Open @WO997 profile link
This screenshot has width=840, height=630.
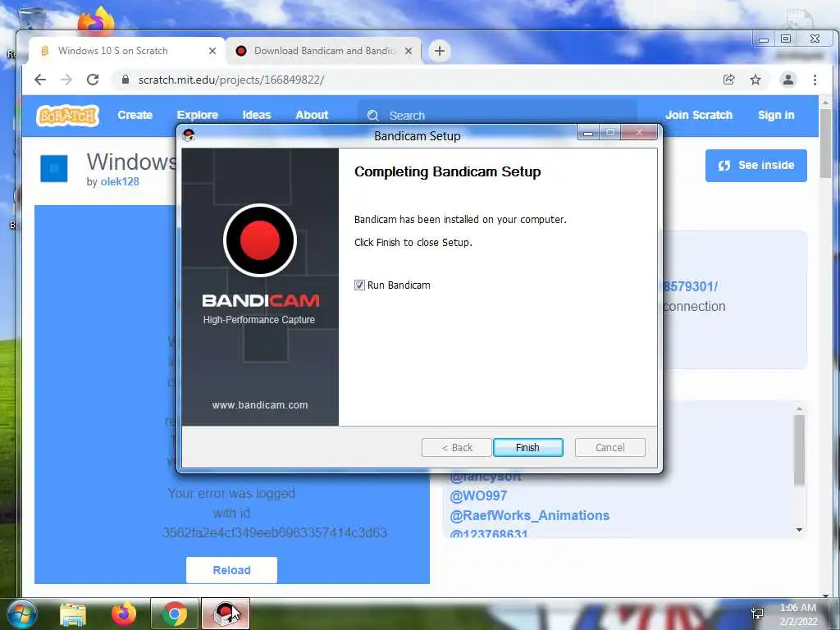[478, 496]
